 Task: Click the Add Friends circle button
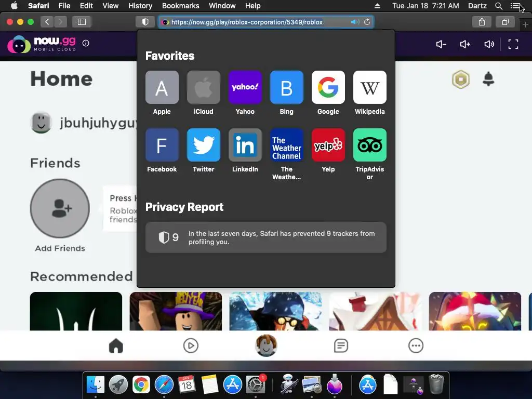click(x=60, y=208)
